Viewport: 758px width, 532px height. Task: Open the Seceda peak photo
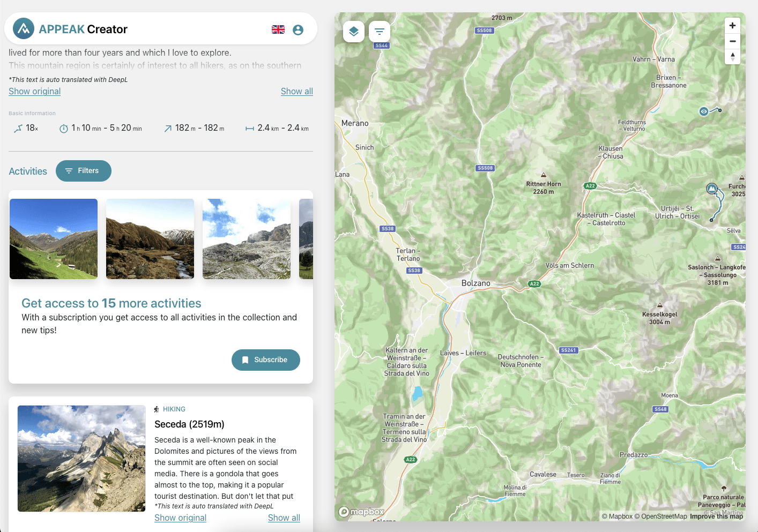click(81, 458)
